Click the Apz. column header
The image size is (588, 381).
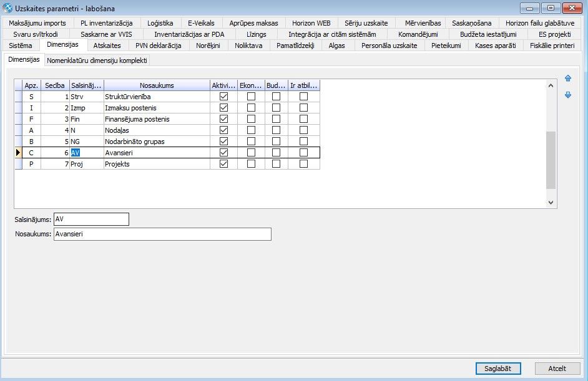[31, 85]
